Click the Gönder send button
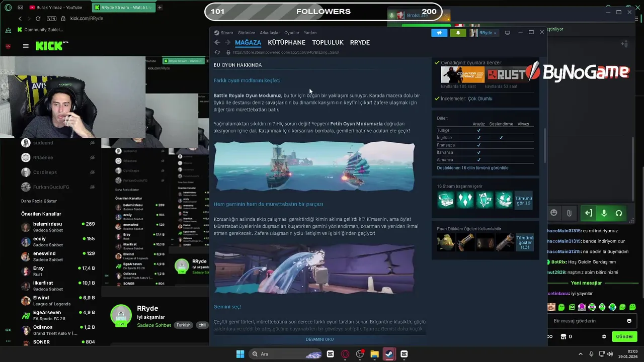This screenshot has width=644, height=362. 624,336
